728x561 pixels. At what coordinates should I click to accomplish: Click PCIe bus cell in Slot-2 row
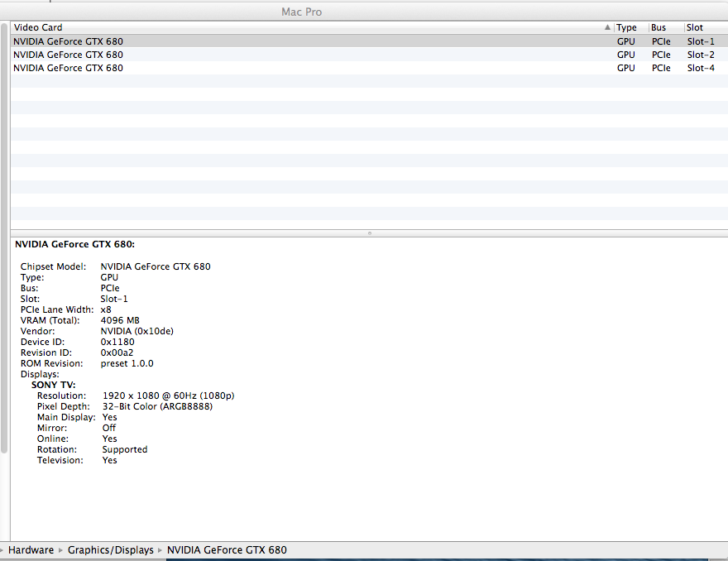(x=661, y=55)
